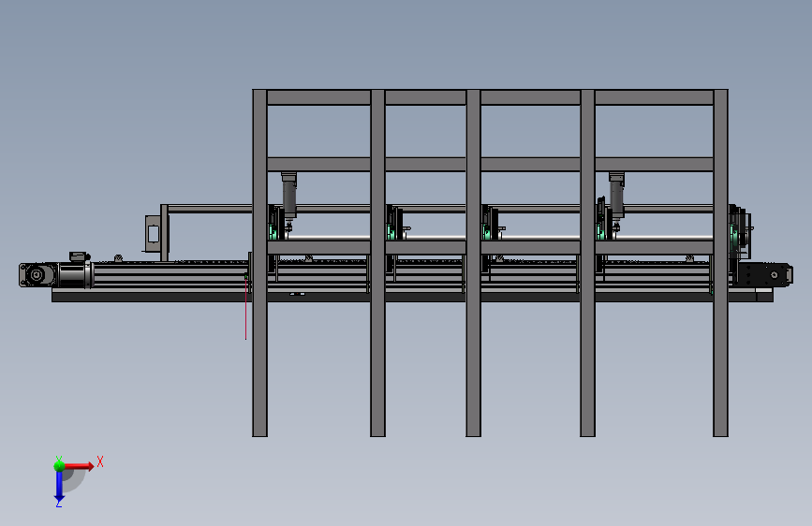
Task: Select the thin red vertical line below the conveyor
Action: coord(245,309)
